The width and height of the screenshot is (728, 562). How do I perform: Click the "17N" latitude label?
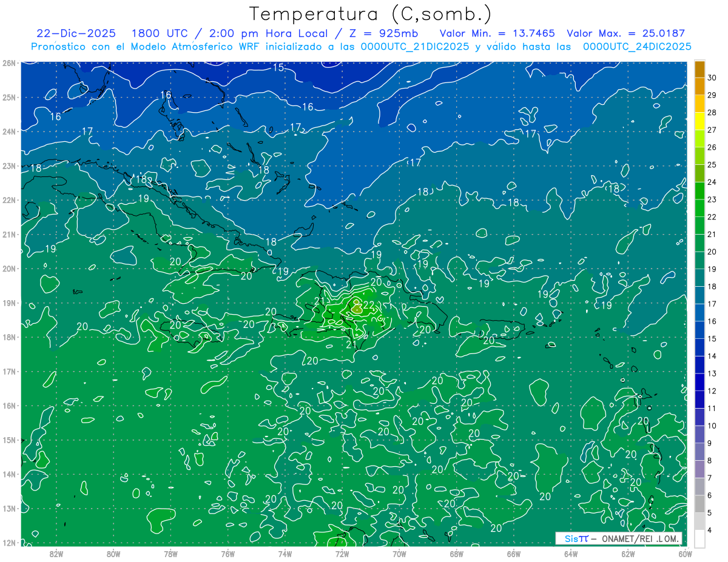(x=8, y=372)
